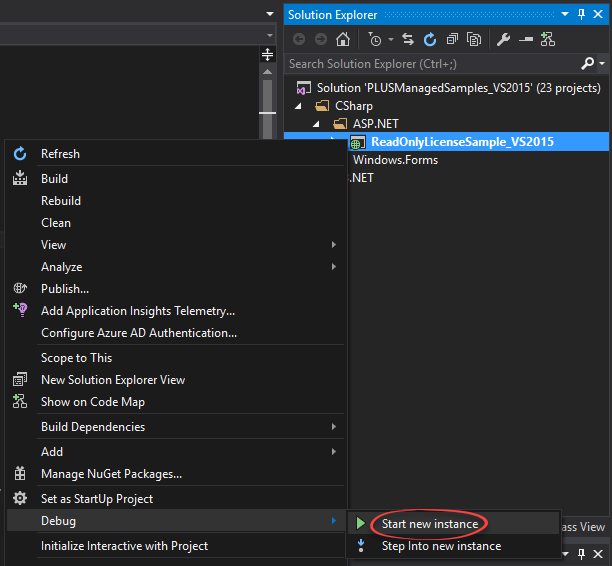Open the editor navigation bar dropdown
612x566 pixels.
pos(270,36)
